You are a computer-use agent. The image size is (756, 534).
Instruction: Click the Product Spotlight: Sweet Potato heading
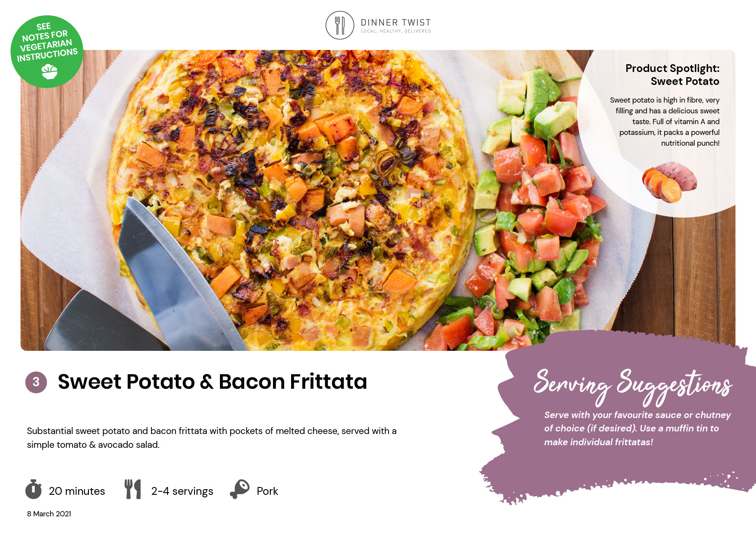pos(672,75)
